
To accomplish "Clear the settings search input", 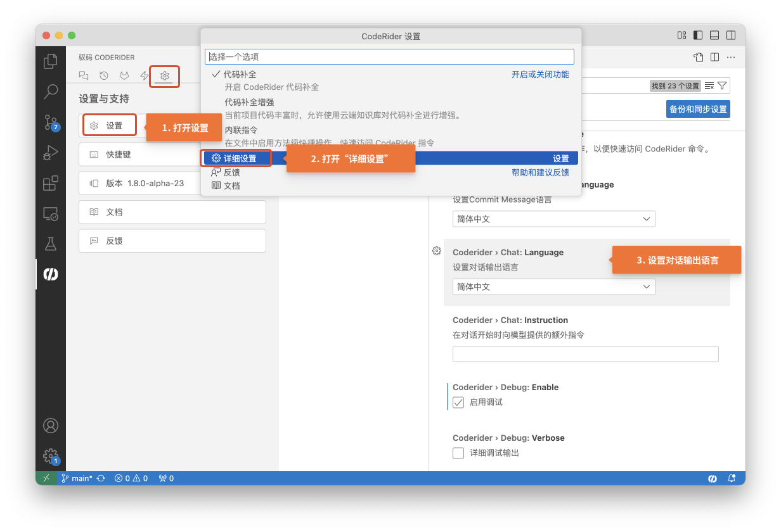I will (709, 85).
